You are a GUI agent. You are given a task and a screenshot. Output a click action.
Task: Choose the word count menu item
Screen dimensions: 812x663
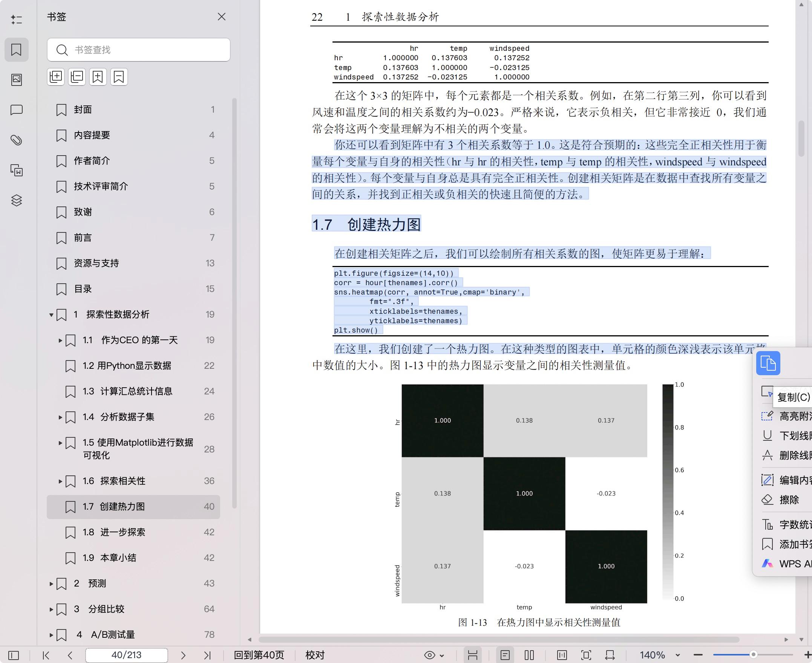tap(786, 524)
